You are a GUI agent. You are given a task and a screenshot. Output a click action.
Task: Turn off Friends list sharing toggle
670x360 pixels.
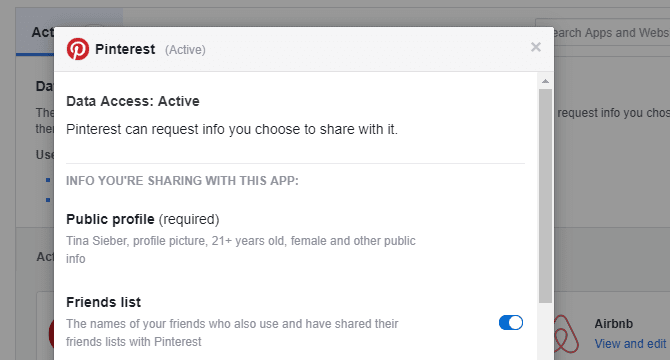pyautogui.click(x=511, y=322)
